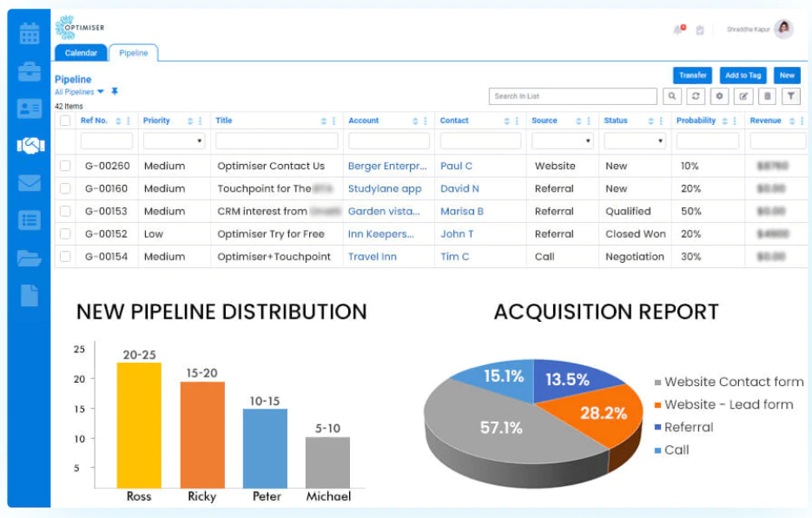Tick the checkbox for row G-00260
This screenshot has height=518, width=812.
tap(65, 166)
